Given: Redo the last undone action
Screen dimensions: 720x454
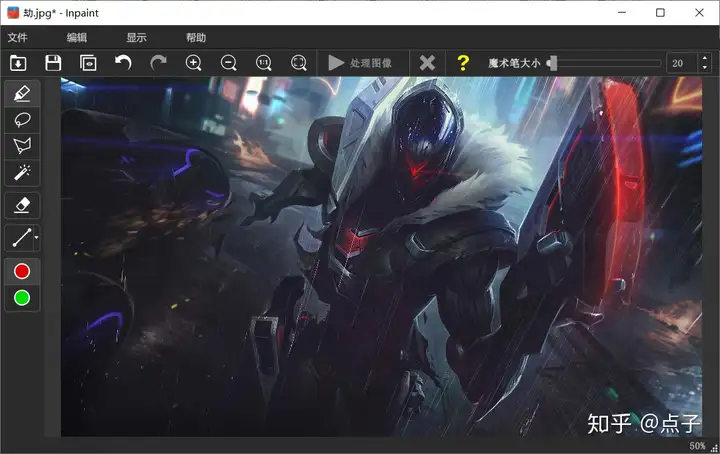Looking at the screenshot, I should click(158, 62).
